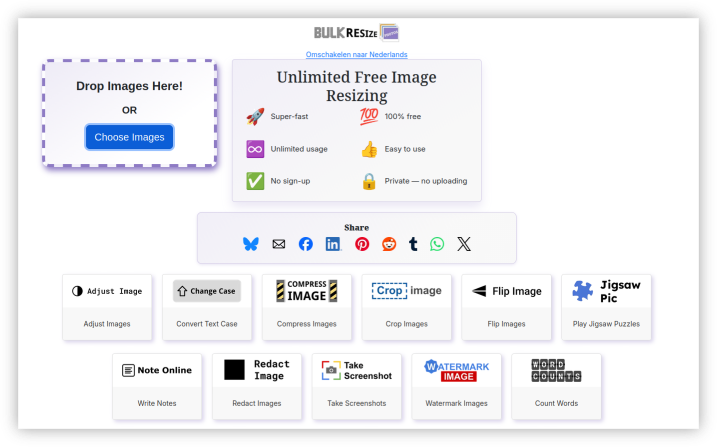Click the BulkResize logo at top

click(x=356, y=33)
